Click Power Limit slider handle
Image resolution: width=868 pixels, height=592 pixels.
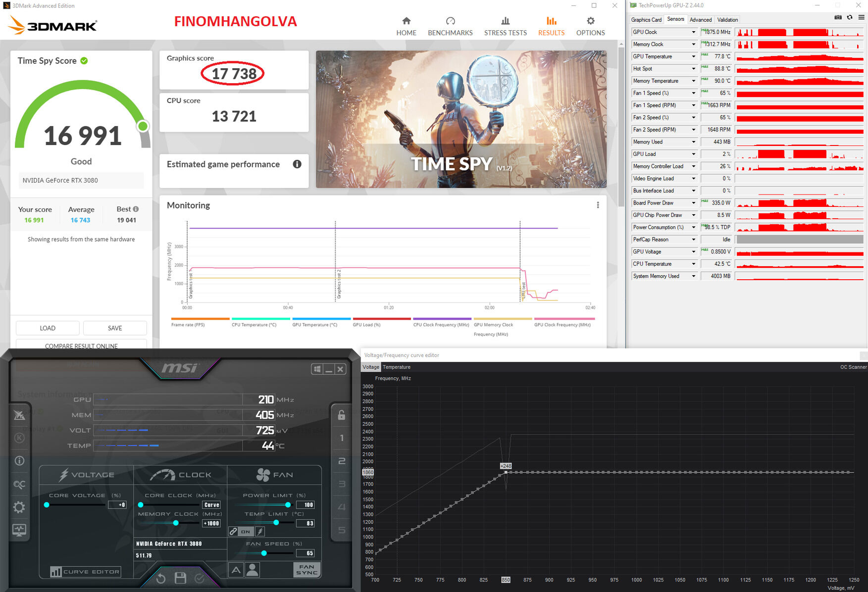click(x=288, y=505)
